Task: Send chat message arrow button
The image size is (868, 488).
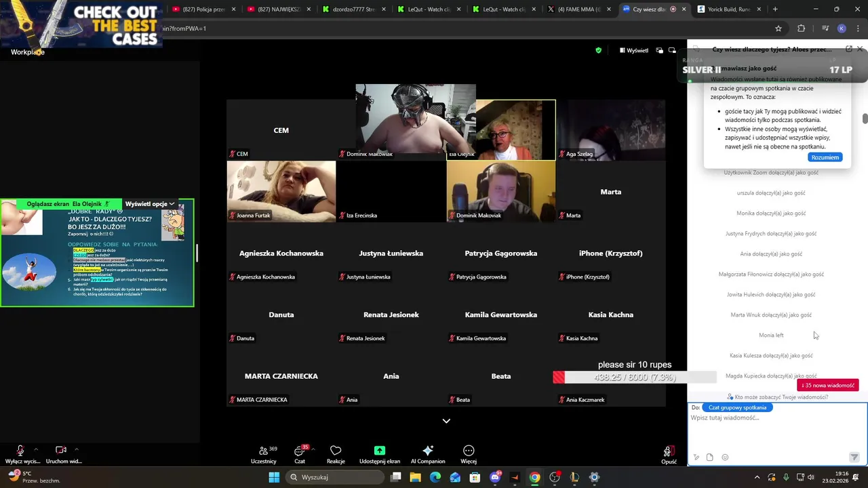Action: [854, 457]
